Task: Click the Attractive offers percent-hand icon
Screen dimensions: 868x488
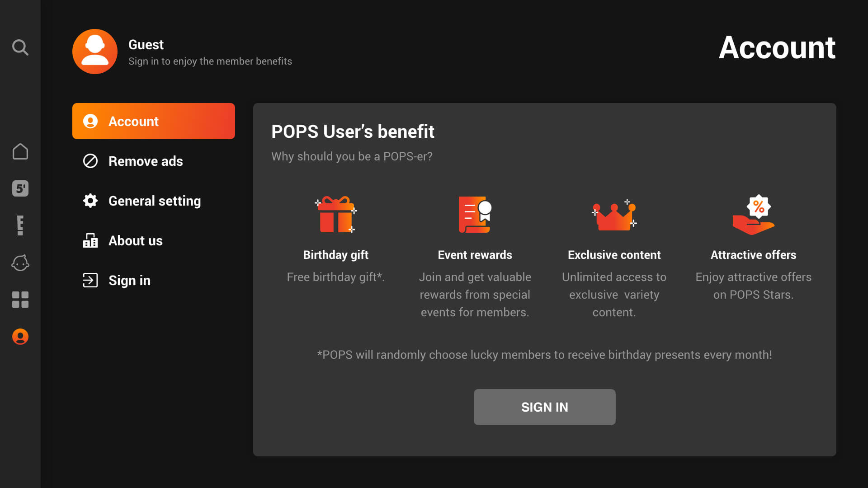Action: tap(754, 215)
